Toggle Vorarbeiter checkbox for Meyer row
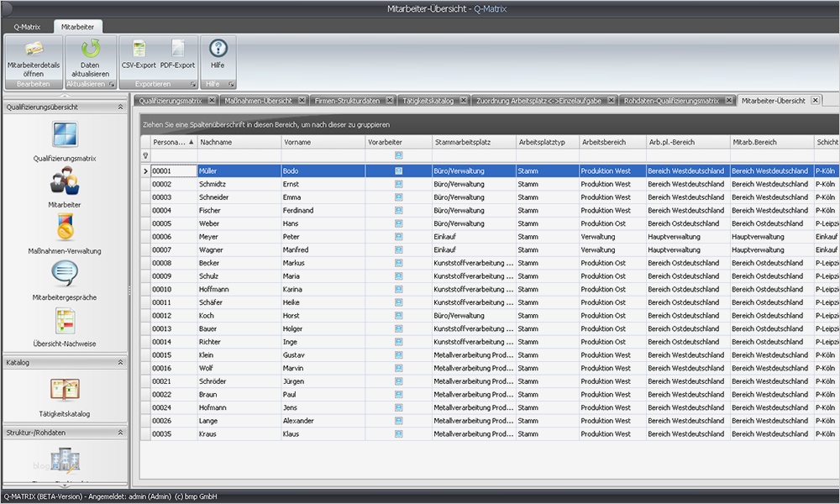 pos(399,237)
